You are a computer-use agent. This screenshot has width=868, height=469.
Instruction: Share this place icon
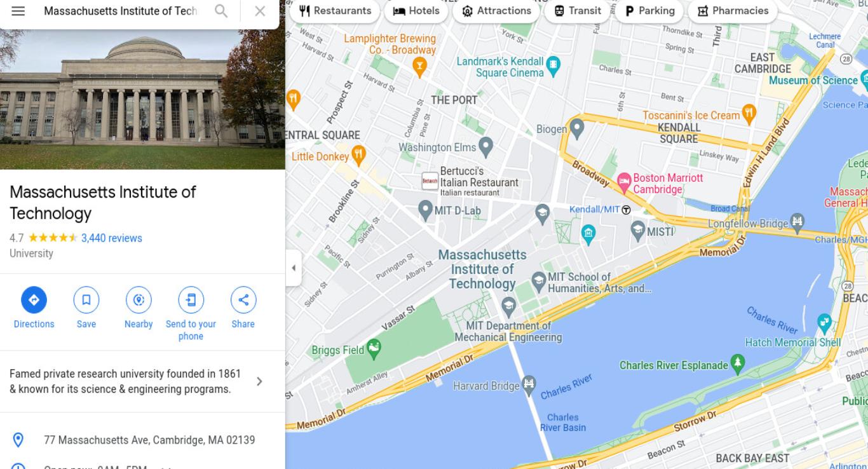243,300
